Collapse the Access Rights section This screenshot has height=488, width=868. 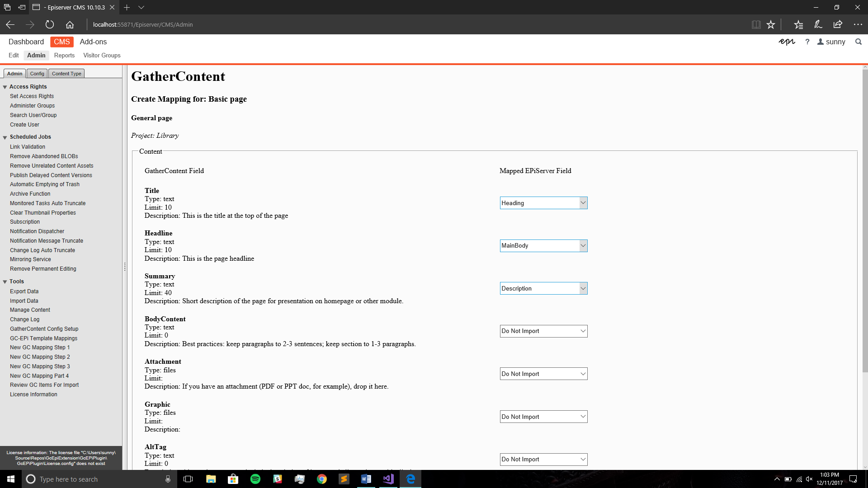(x=5, y=87)
